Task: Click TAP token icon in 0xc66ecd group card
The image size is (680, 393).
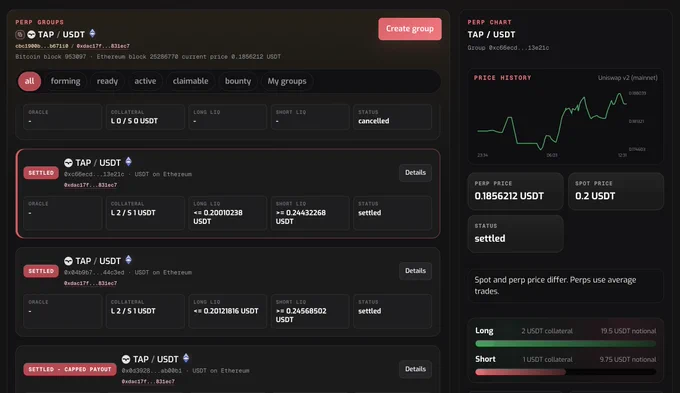Action: coord(68,163)
